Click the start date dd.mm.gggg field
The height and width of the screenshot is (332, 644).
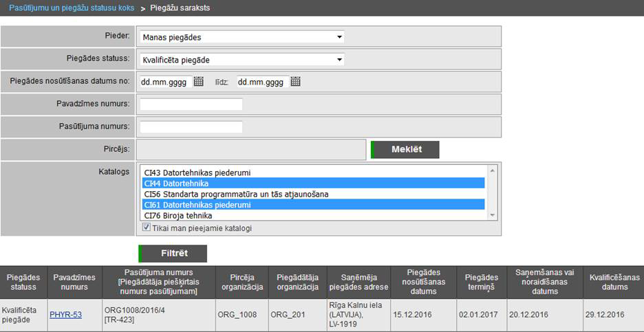click(x=164, y=82)
